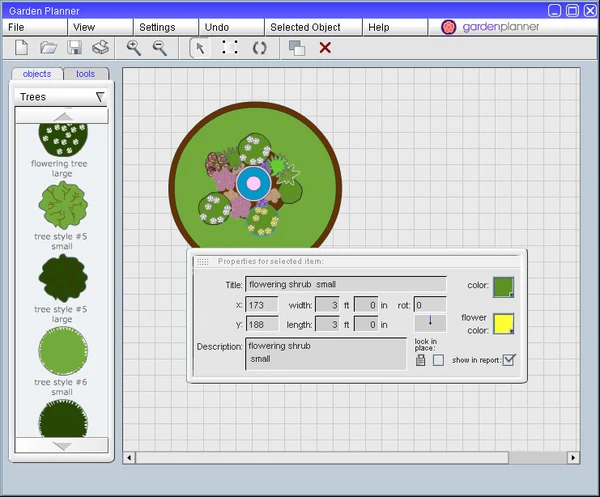Edit the rot rotation field
This screenshot has height=497, width=600.
tap(430, 305)
